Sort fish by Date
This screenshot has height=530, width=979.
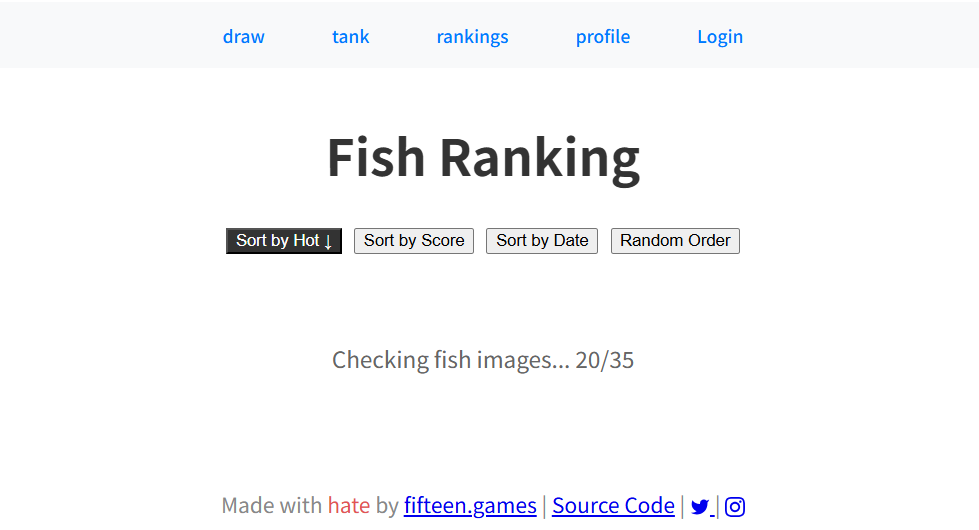pyautogui.click(x=542, y=241)
